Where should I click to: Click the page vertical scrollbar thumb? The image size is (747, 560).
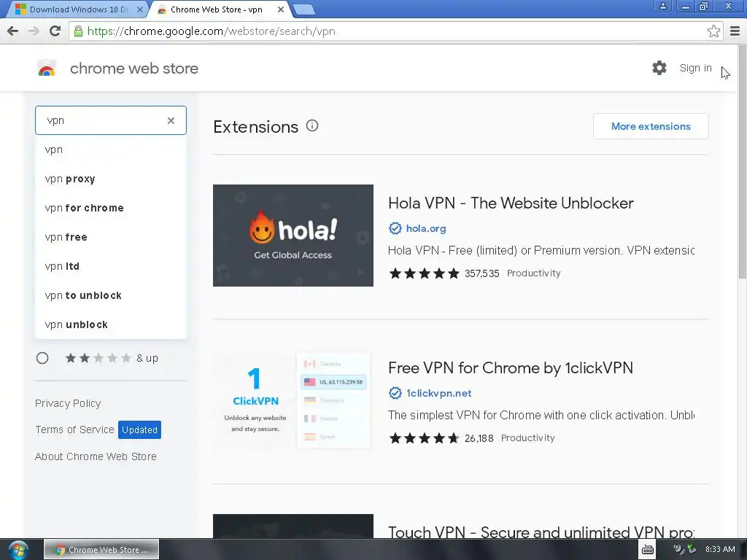[742, 162]
